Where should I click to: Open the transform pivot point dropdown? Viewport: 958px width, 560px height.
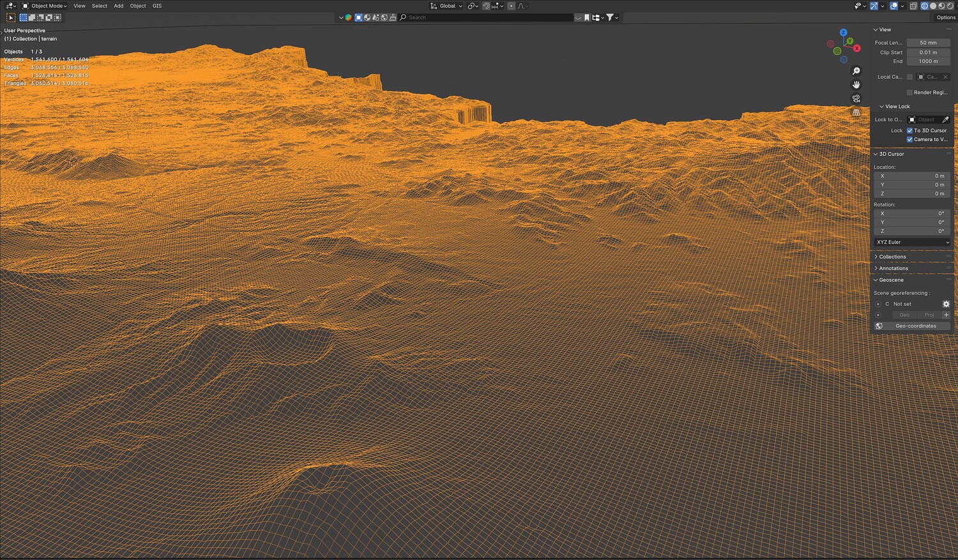click(473, 6)
